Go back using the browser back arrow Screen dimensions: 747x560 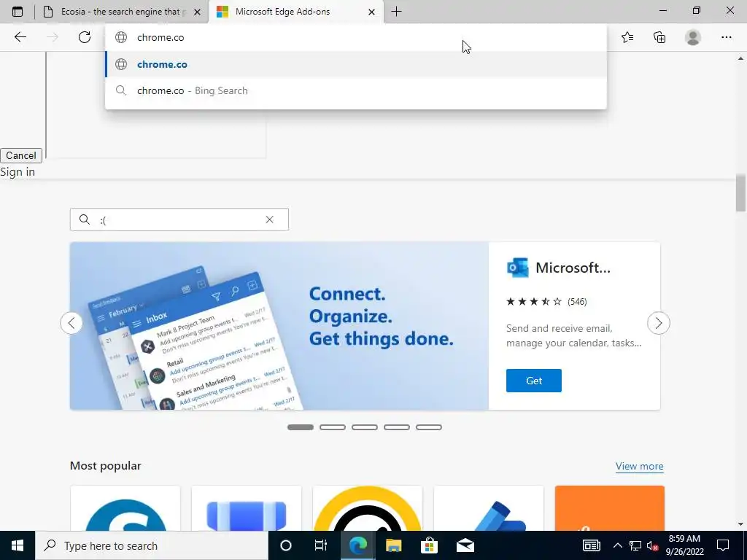(x=20, y=37)
